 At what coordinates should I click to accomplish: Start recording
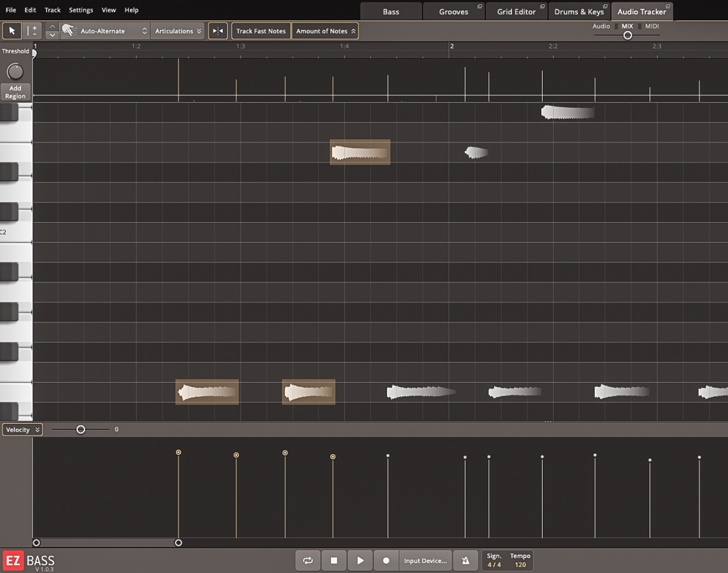click(386, 561)
